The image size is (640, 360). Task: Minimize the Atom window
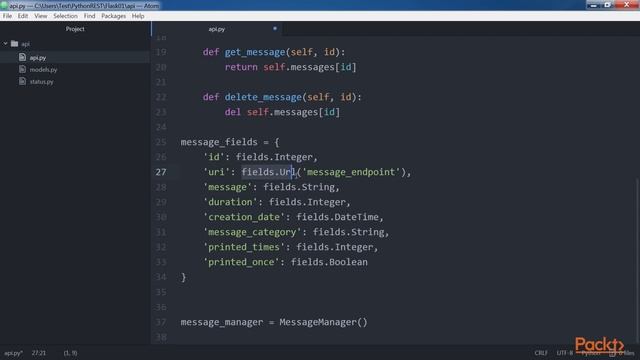point(594,5)
